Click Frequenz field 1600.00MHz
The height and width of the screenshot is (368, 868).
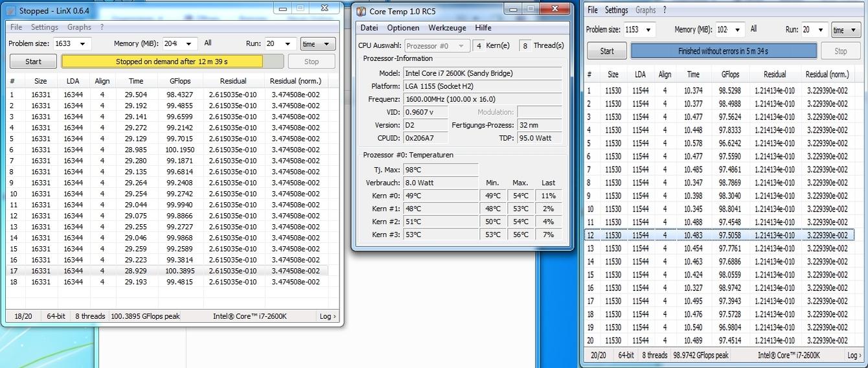coord(483,99)
